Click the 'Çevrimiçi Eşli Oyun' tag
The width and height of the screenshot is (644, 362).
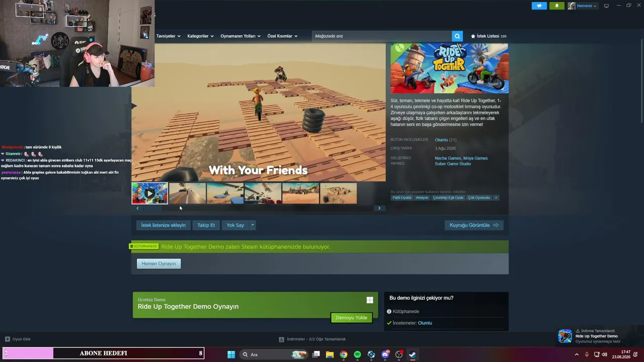[448, 198]
